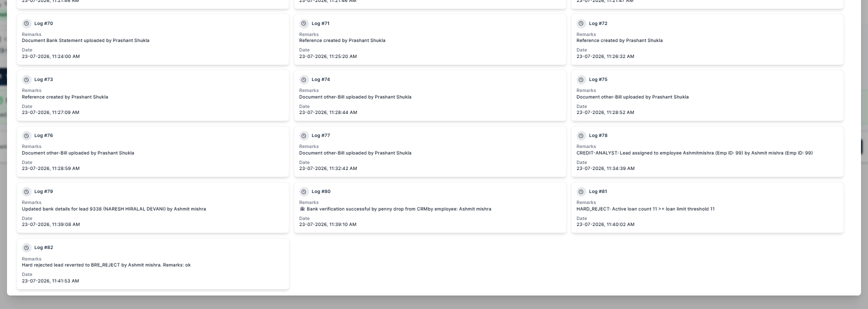Click the CREDIT-ANALYST lead assigned remark text

[694, 153]
